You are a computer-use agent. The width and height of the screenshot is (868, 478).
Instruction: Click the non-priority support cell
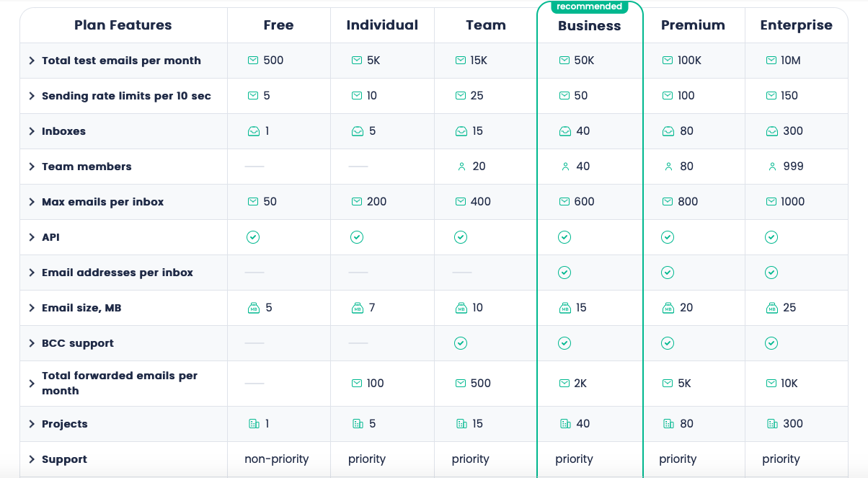click(x=277, y=459)
